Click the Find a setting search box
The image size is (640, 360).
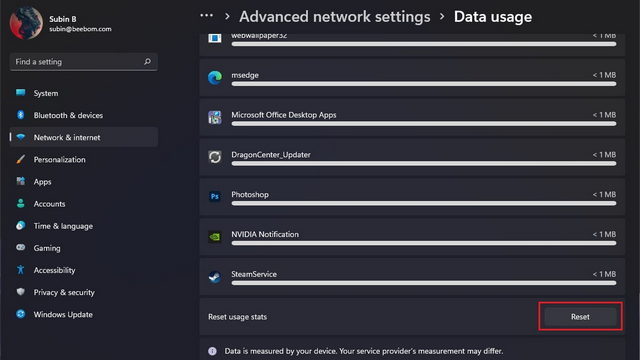(x=84, y=62)
